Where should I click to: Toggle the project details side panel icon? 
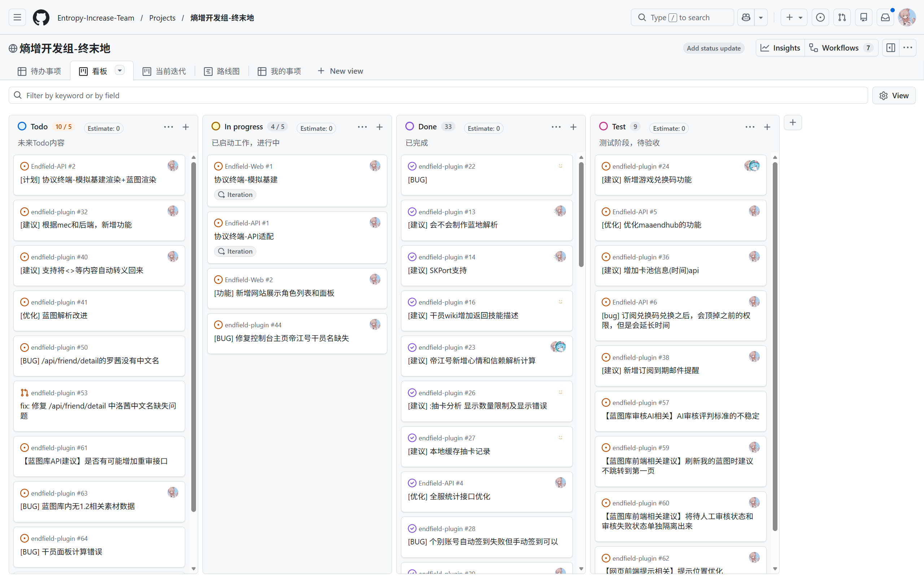(891, 48)
